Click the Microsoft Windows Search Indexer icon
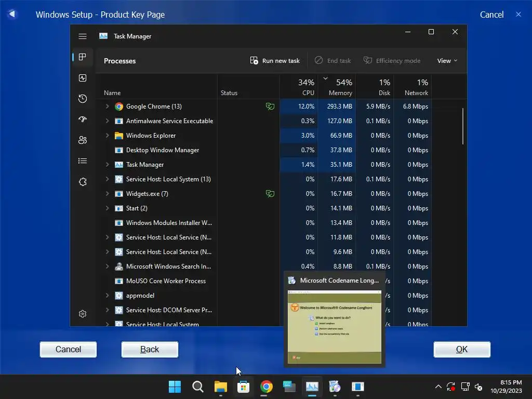 tap(119, 267)
